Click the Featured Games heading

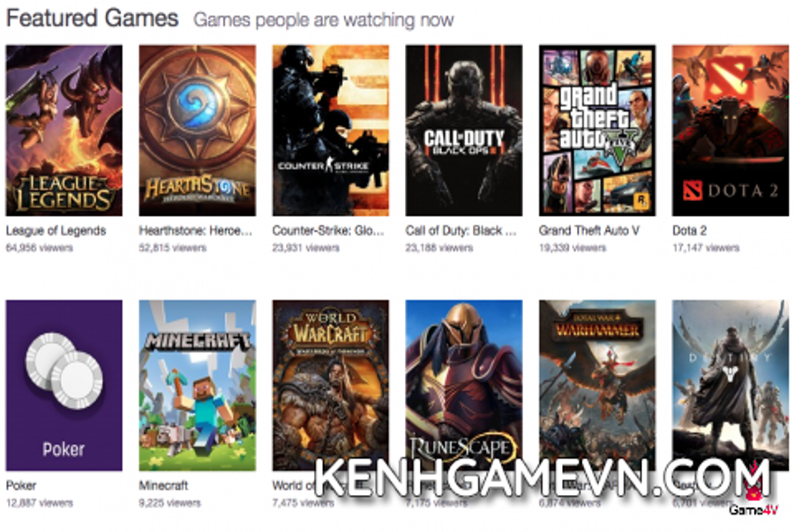coord(92,19)
